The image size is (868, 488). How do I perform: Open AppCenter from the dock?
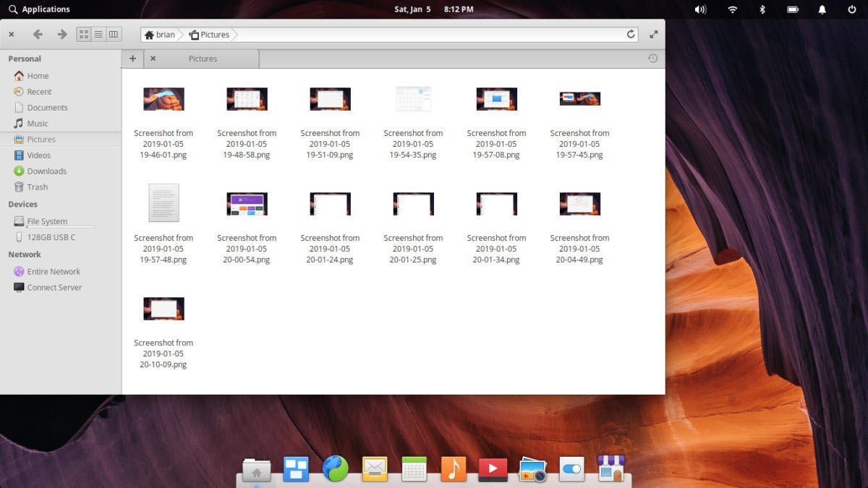point(610,468)
